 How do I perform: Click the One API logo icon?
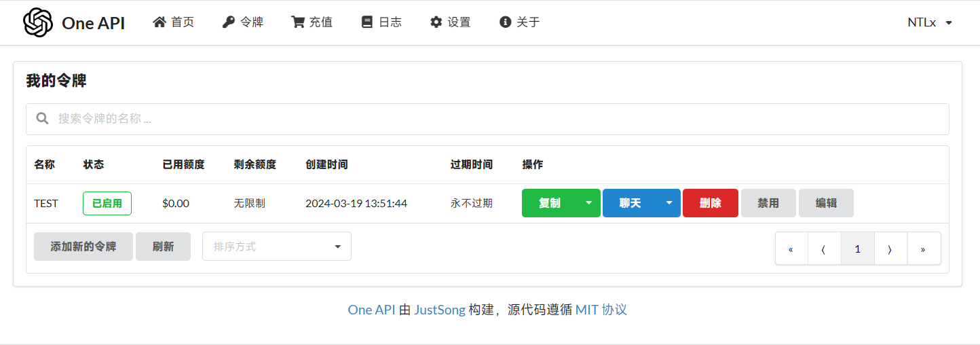(x=38, y=22)
